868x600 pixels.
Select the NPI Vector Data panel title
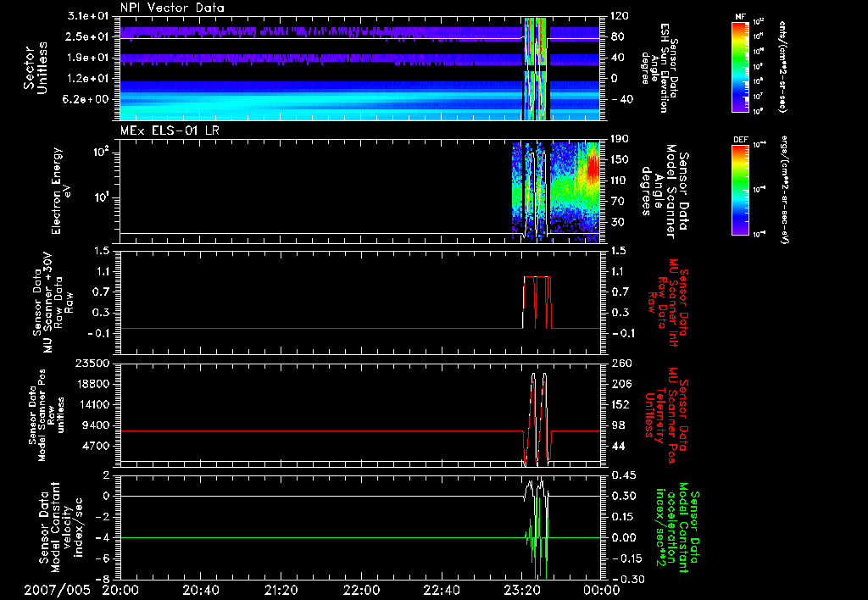[x=172, y=8]
